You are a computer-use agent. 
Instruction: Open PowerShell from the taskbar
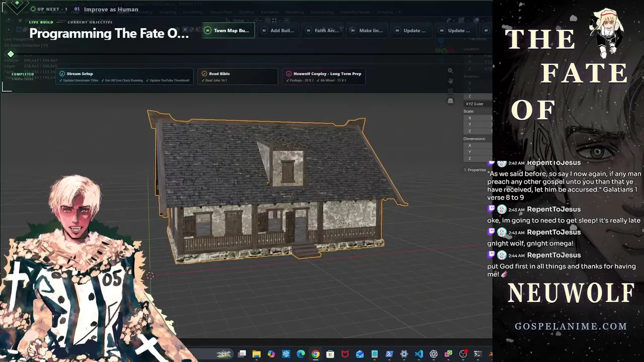click(x=389, y=354)
